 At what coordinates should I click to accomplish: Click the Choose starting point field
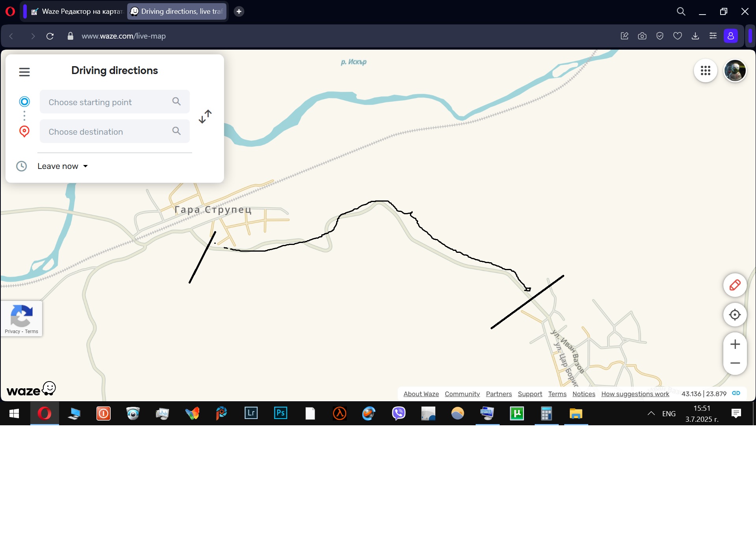115,102
